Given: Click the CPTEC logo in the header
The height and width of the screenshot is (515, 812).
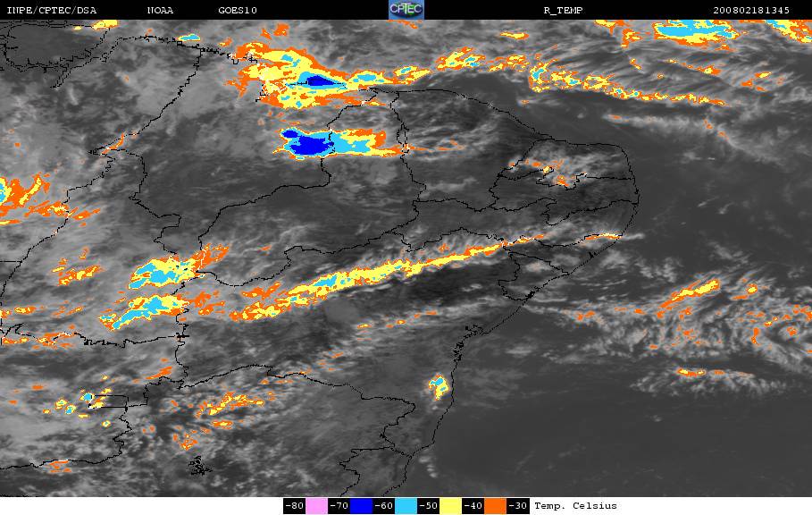Looking at the screenshot, I should point(406,9).
